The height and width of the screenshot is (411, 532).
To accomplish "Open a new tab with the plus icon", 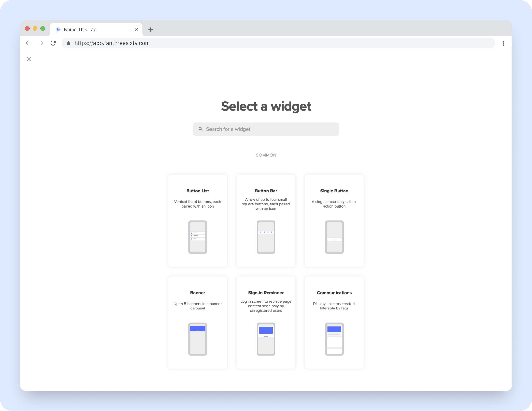I will pyautogui.click(x=151, y=30).
